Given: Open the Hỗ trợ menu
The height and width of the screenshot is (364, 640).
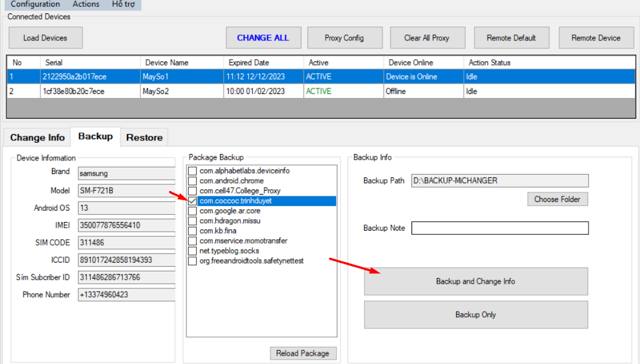Looking at the screenshot, I should 124,4.
